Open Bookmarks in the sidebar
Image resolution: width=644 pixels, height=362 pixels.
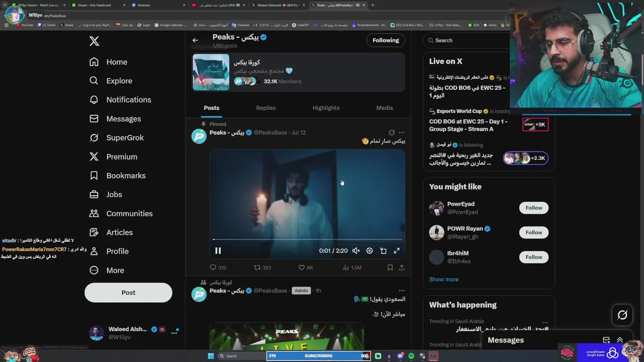(117, 175)
